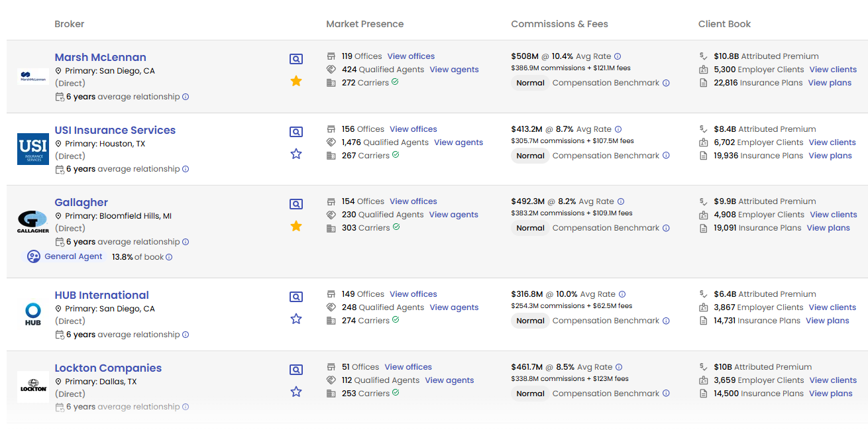
Task: View agents for Gallagher
Action: tap(453, 215)
